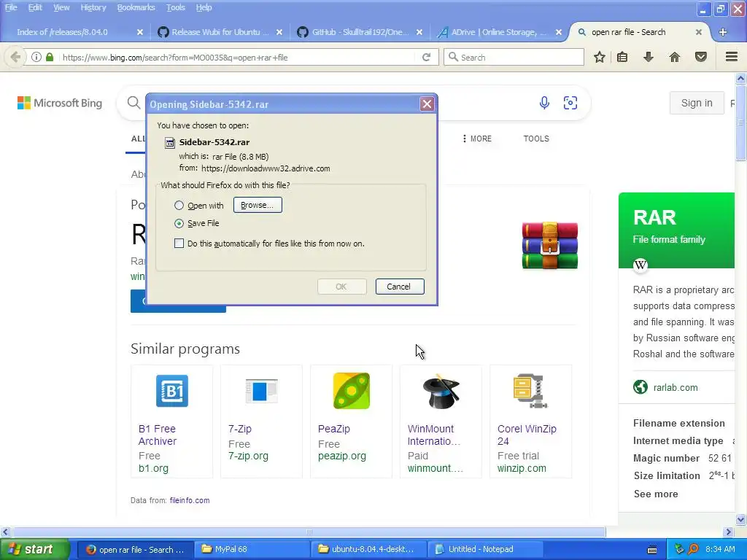The height and width of the screenshot is (560, 747).
Task: Open a new tab with plus button
Action: coord(723,32)
